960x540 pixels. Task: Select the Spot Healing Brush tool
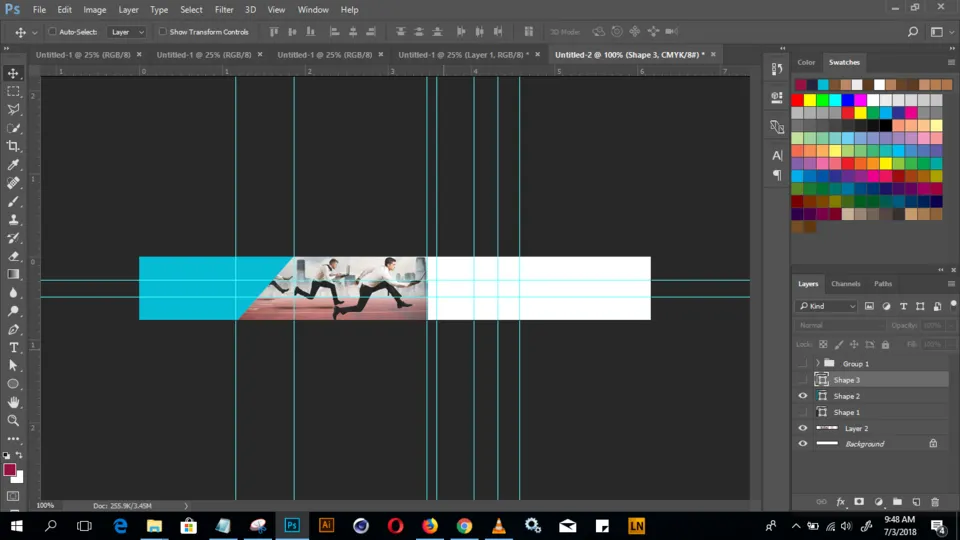13,183
